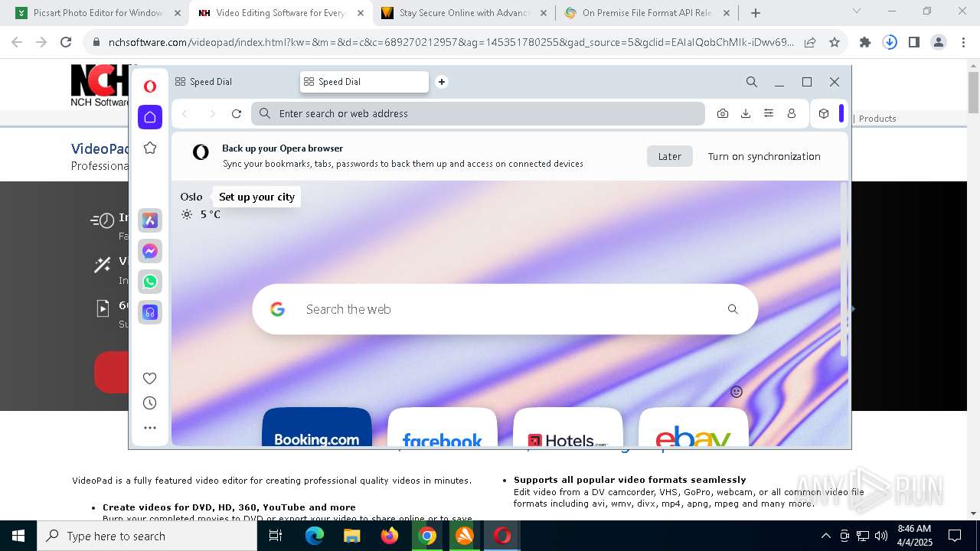This screenshot has height=551, width=980.
Task: Open History clock icon in sidebar
Action: [150, 403]
